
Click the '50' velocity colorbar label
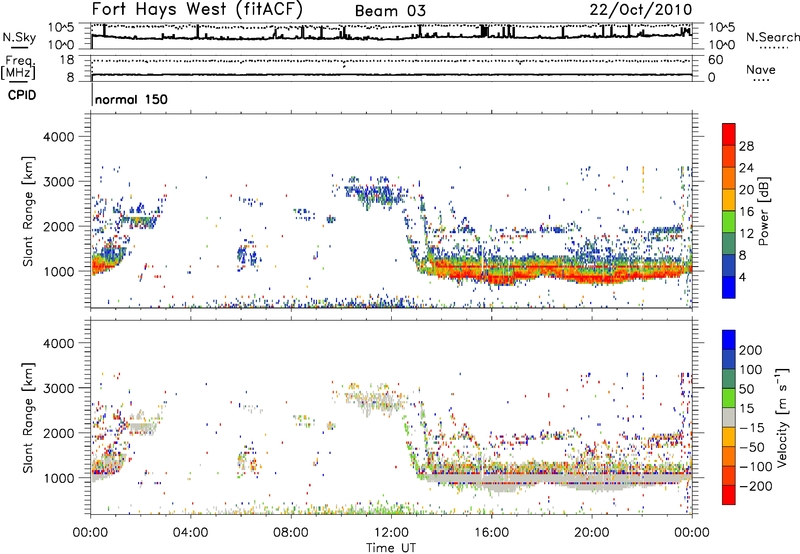pyautogui.click(x=746, y=389)
